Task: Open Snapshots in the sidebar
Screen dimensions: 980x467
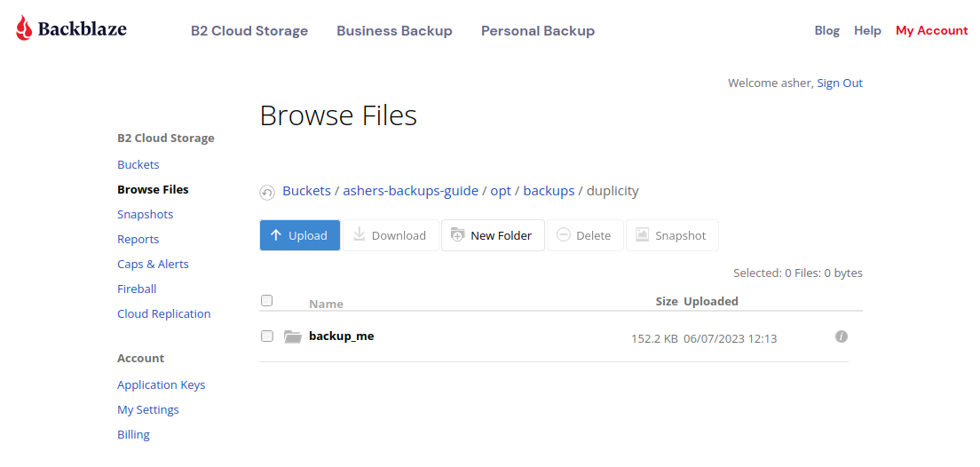Action: coord(145,215)
